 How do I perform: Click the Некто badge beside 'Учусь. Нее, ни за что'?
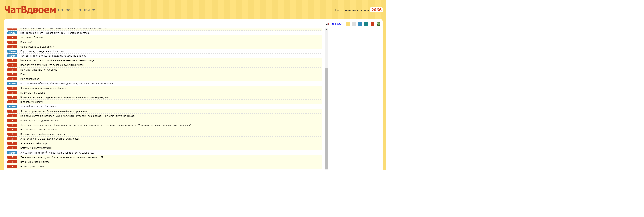(x=12, y=153)
